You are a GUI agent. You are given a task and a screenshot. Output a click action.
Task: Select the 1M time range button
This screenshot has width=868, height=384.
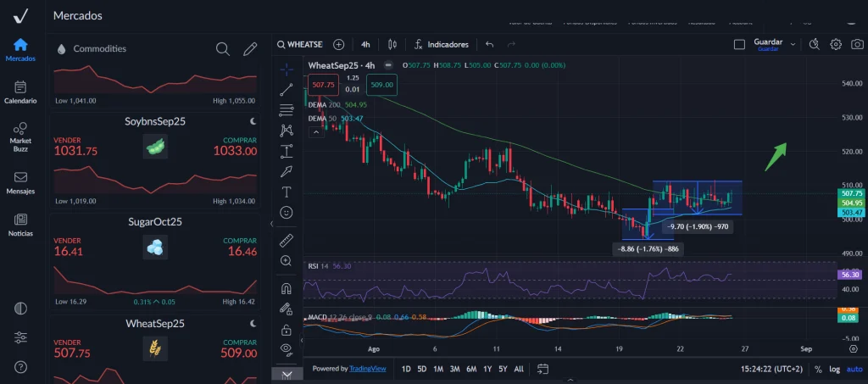tap(438, 369)
